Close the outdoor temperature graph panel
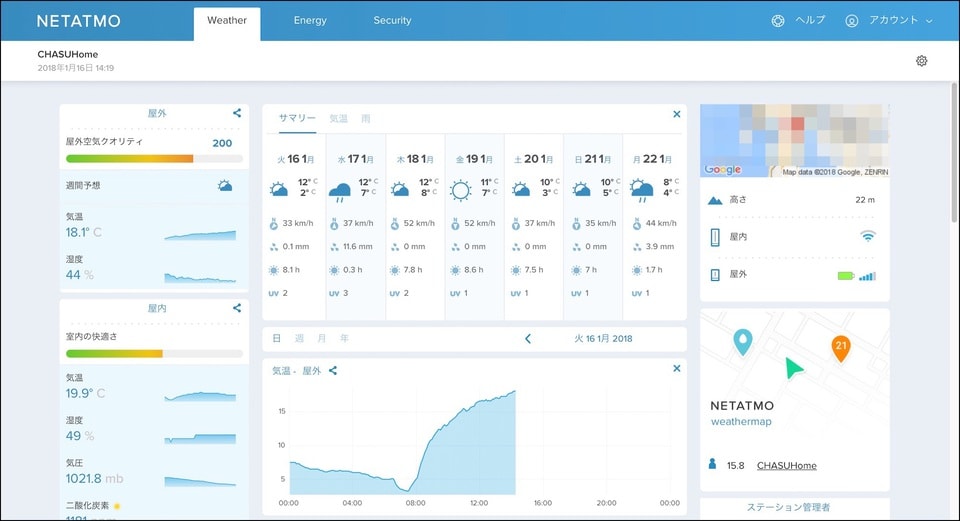This screenshot has width=960, height=521. tap(676, 369)
